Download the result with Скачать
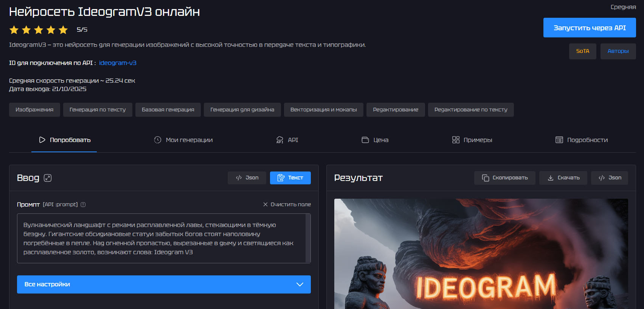 [563, 178]
